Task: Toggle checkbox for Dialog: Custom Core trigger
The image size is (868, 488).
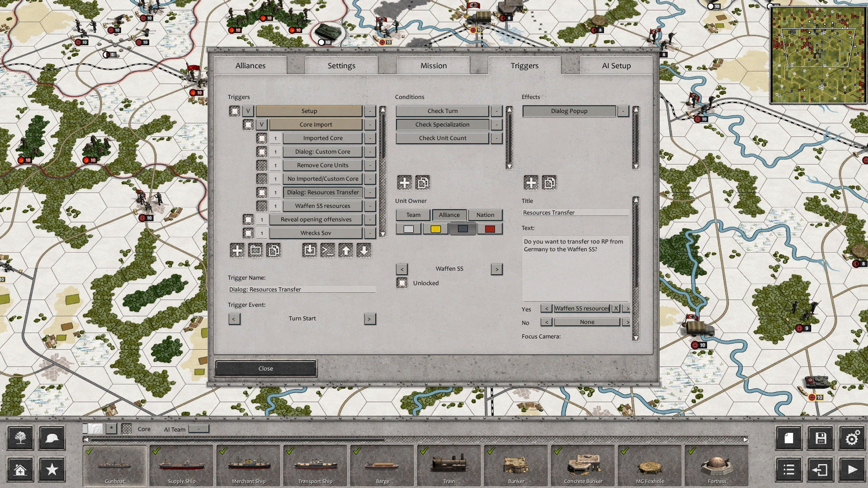Action: point(262,151)
